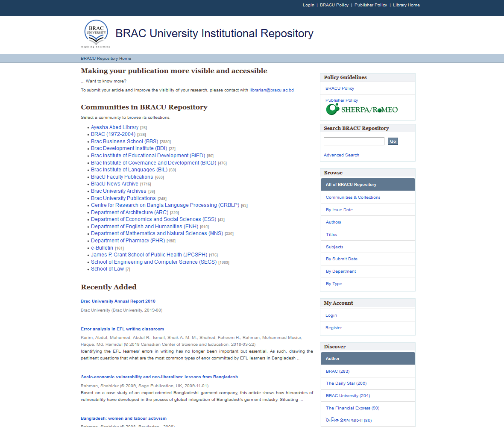This screenshot has height=427, width=504.
Task: Email librarian@bracu.ac.bd link
Action: pyautogui.click(x=271, y=90)
